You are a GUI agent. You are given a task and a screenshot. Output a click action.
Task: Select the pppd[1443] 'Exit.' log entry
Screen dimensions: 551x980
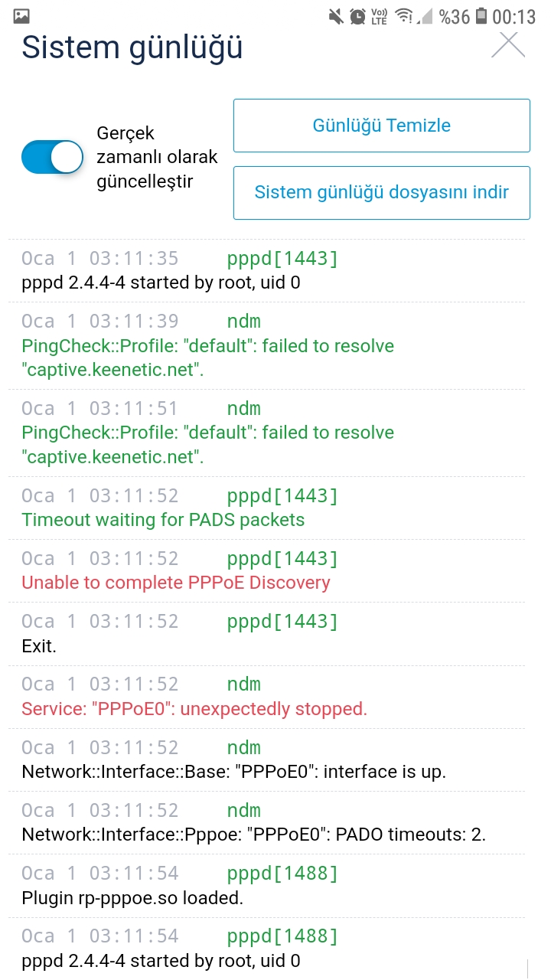[267, 634]
